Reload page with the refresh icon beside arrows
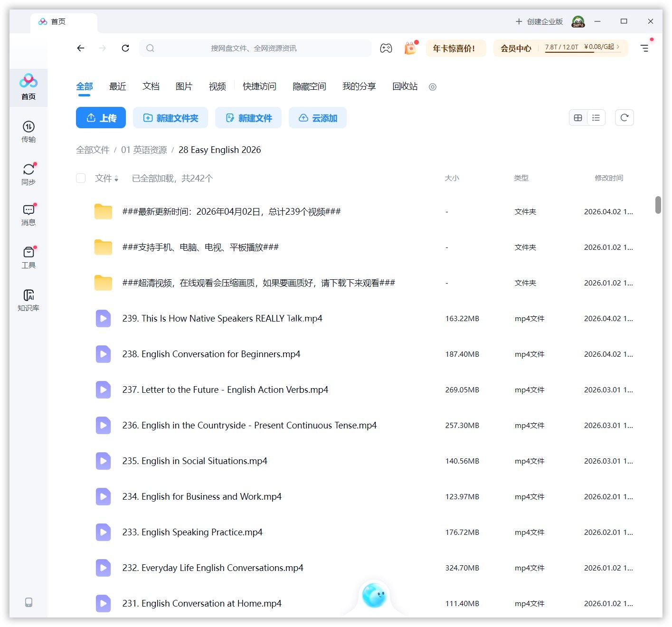Screen dimensions: 672x627 pyautogui.click(x=125, y=48)
